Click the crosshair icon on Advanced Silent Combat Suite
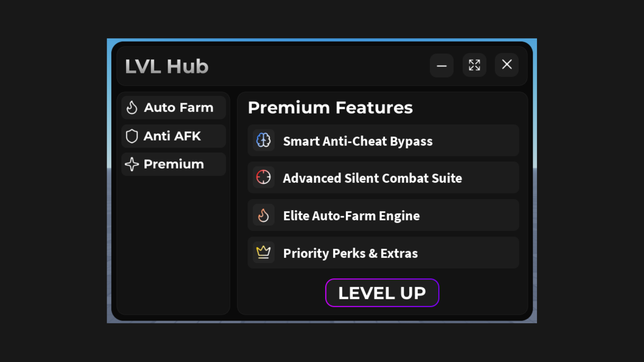The image size is (644, 362). pos(263,177)
